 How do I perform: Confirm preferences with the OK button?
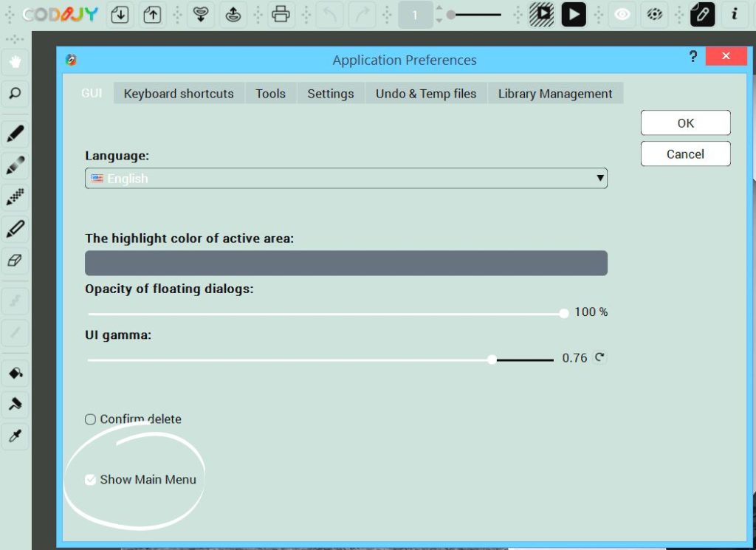click(685, 123)
